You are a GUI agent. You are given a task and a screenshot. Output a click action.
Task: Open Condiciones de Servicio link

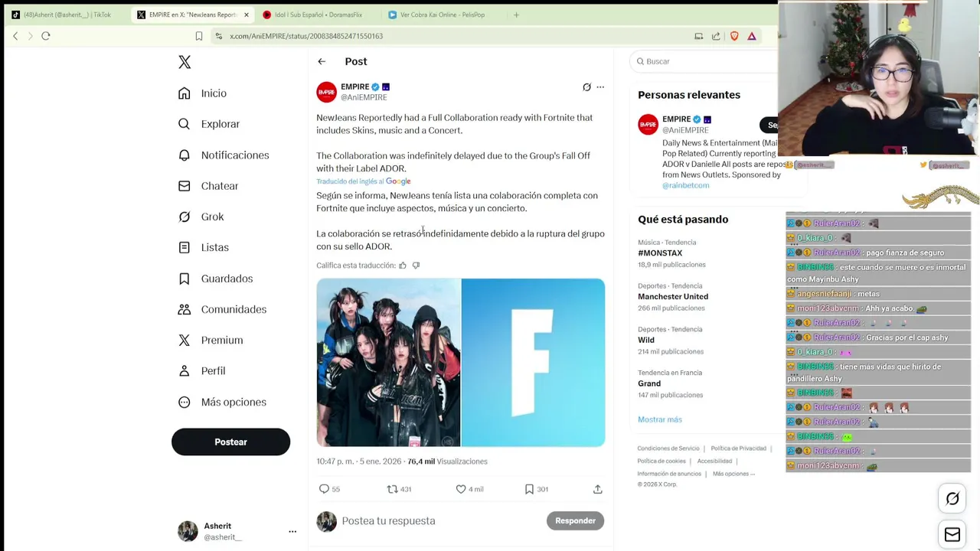point(668,448)
